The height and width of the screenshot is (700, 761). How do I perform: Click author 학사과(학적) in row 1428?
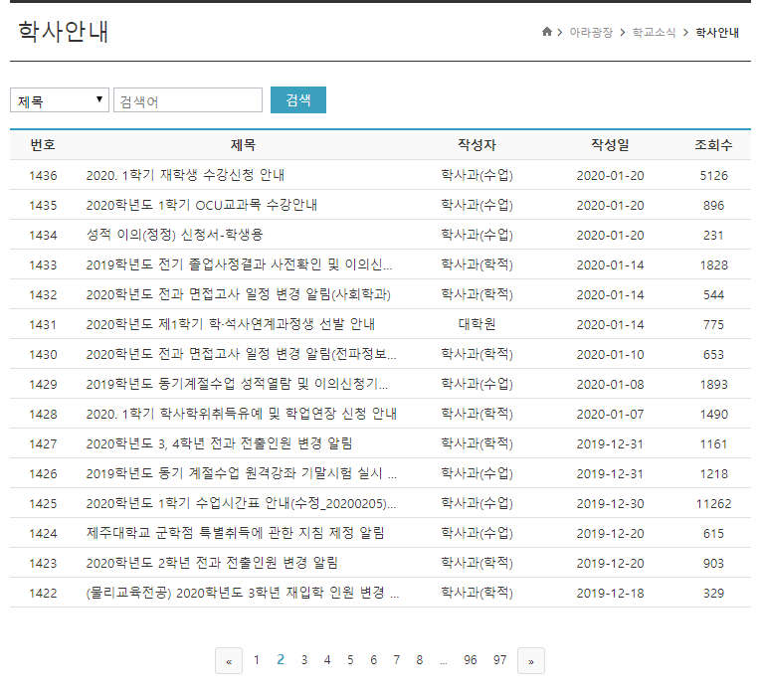pos(476,414)
